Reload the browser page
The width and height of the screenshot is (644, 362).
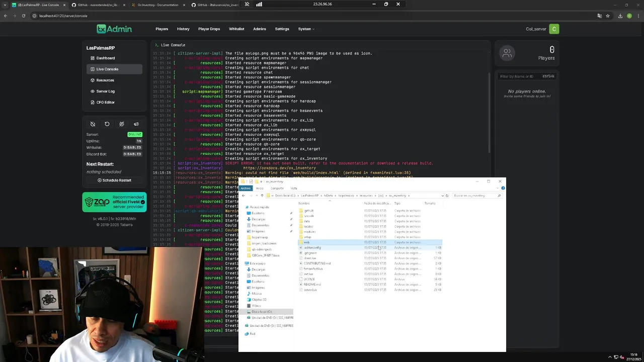pos(23,16)
